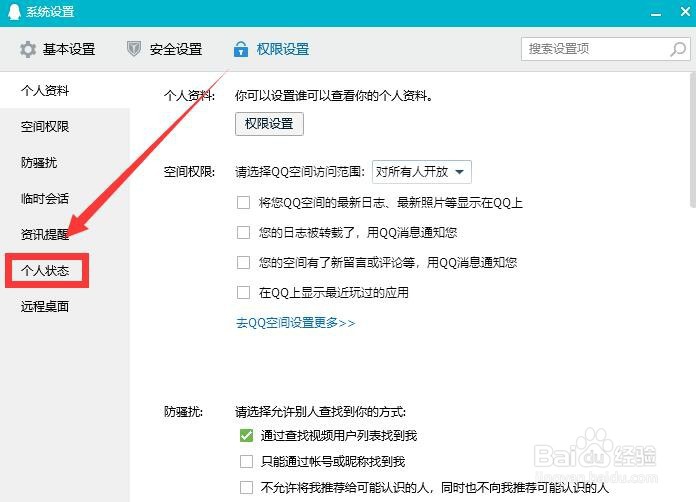Check 只能通过帐号或昵称找到我
This screenshot has height=502, width=696.
(x=246, y=462)
